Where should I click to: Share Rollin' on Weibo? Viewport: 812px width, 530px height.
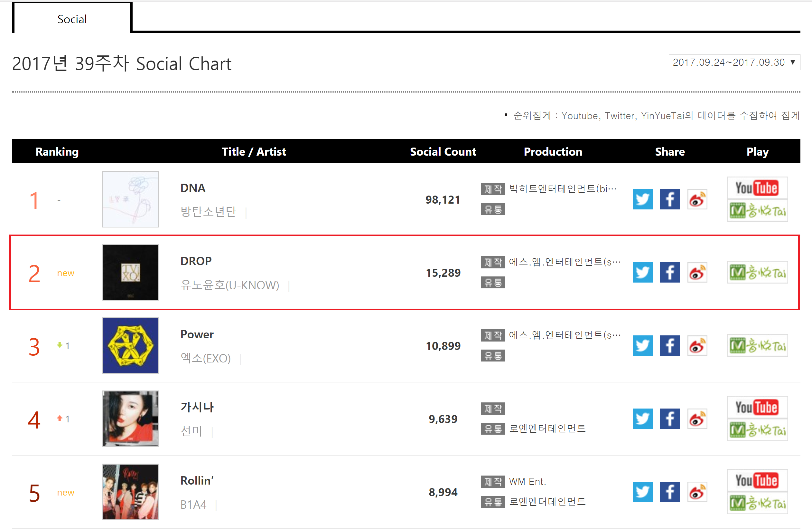[x=697, y=492]
